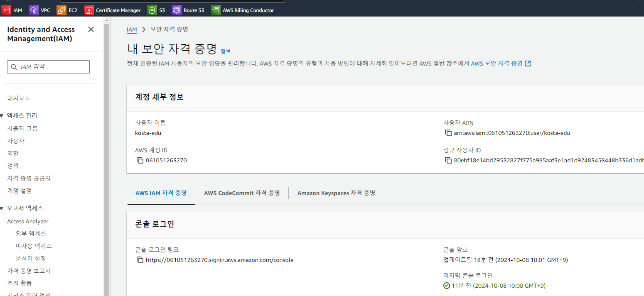Open the AWS Billing Conductor shortcut icon

tap(216, 10)
